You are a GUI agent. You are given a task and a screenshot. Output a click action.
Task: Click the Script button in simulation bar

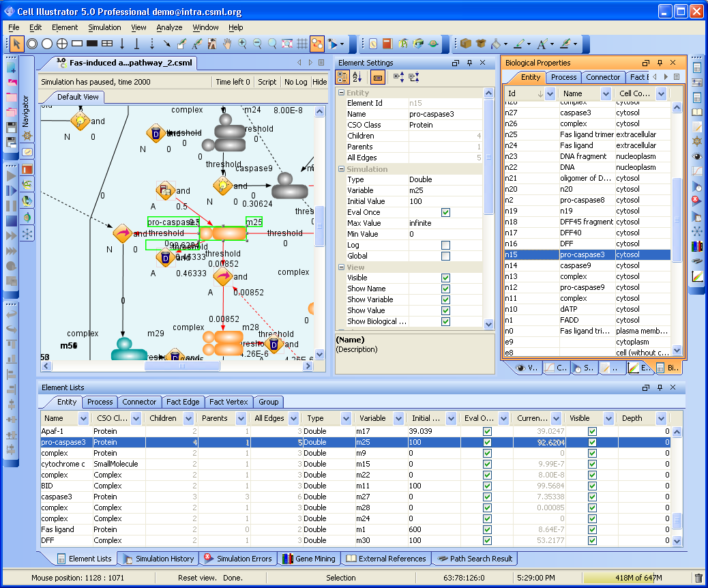pos(267,82)
